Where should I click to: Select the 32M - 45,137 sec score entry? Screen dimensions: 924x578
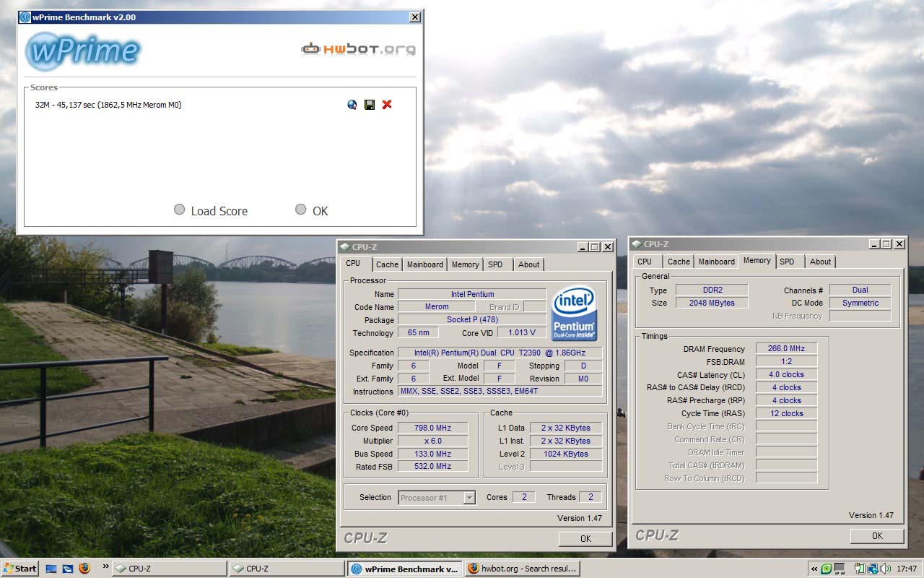click(x=108, y=105)
